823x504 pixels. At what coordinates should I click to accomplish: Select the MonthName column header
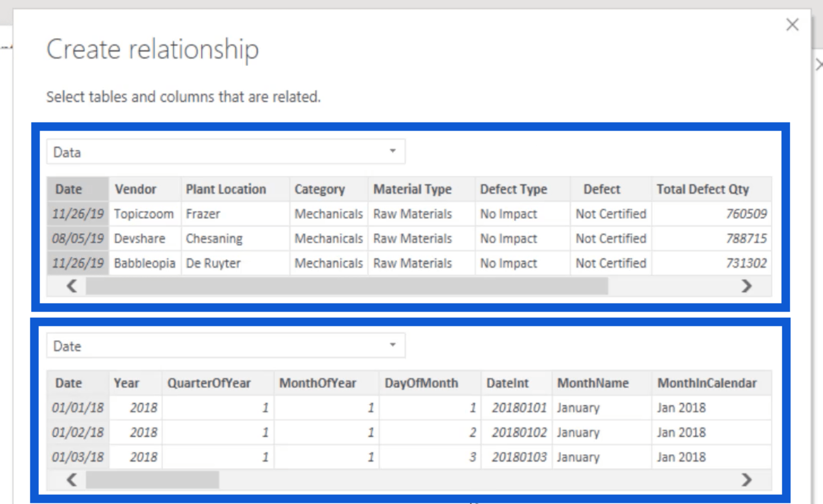[x=602, y=383]
